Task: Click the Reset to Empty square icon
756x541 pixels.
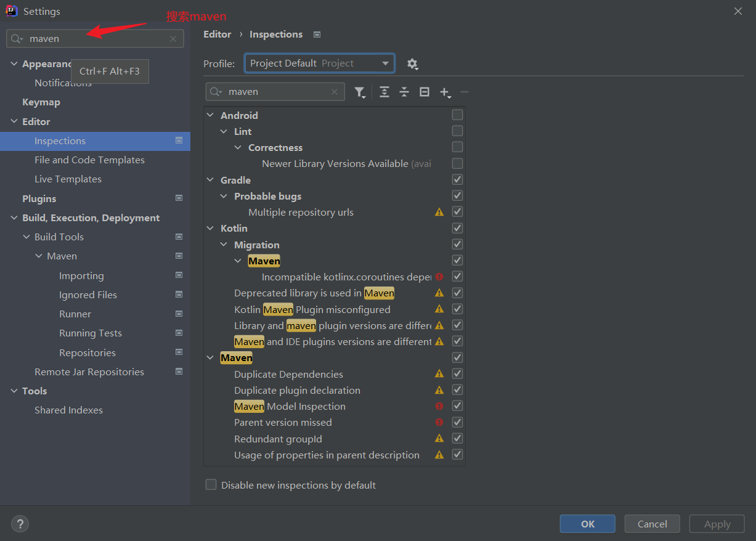Action: pos(425,92)
